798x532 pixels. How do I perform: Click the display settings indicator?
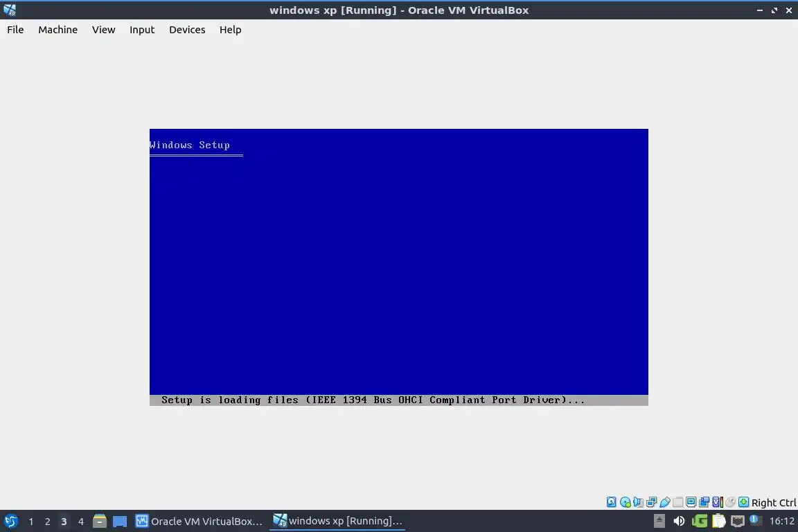click(691, 502)
